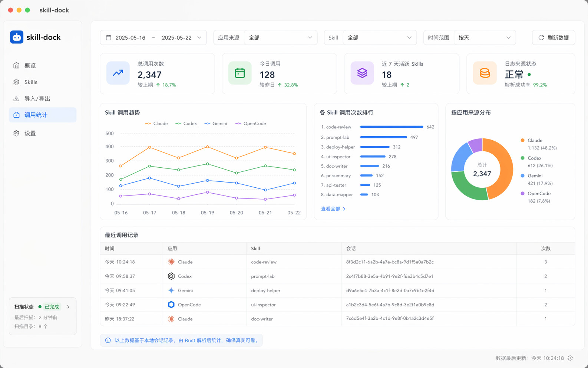Screen dimensions: 588x368
Task: Toggle the Claude series in trend chart legend
Action: point(156,124)
